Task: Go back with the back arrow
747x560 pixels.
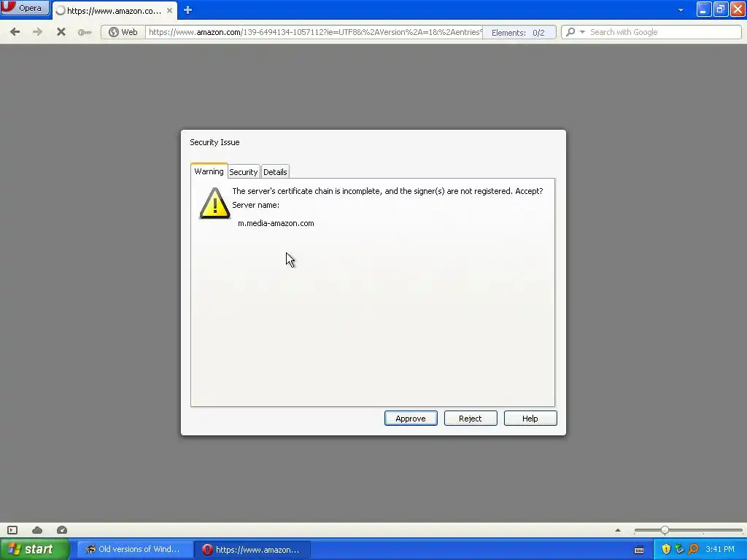Action: pos(15,32)
